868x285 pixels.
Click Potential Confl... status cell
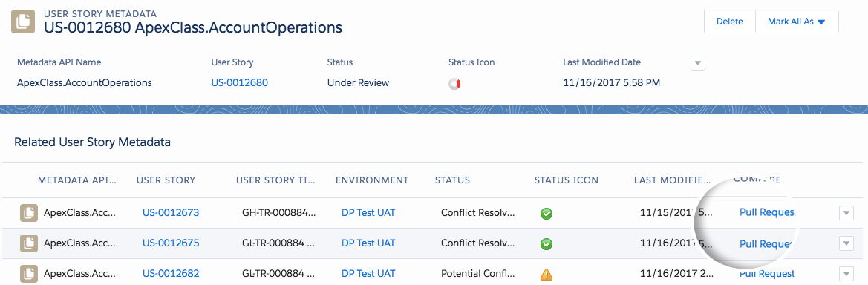coord(478,273)
